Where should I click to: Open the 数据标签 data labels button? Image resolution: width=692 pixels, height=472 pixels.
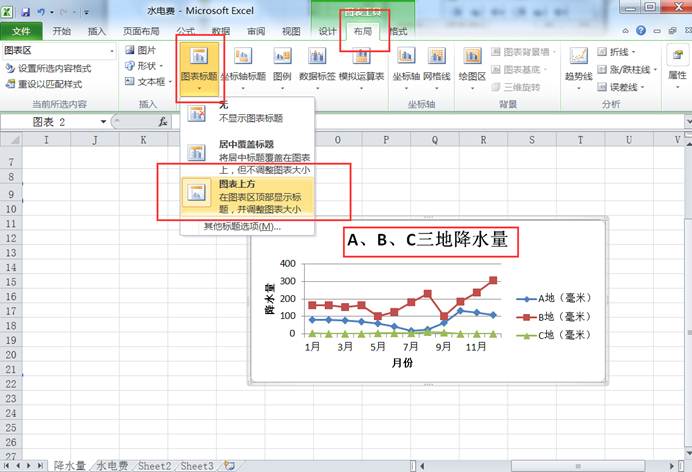click(x=317, y=64)
